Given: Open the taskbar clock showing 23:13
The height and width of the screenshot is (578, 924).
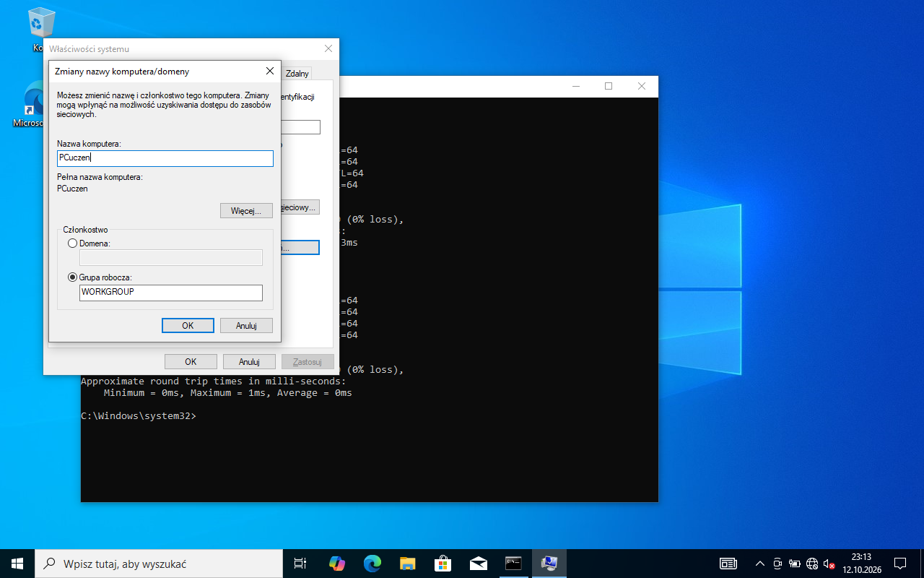Looking at the screenshot, I should [x=861, y=564].
